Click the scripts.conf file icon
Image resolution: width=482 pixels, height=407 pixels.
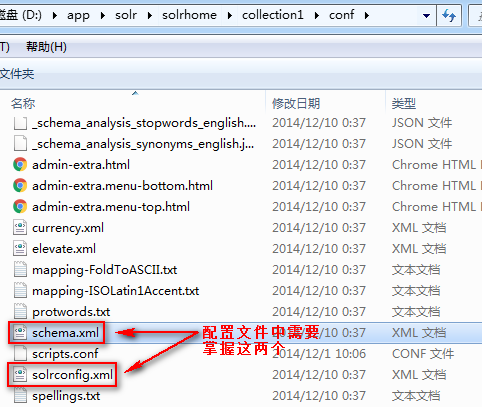point(20,354)
